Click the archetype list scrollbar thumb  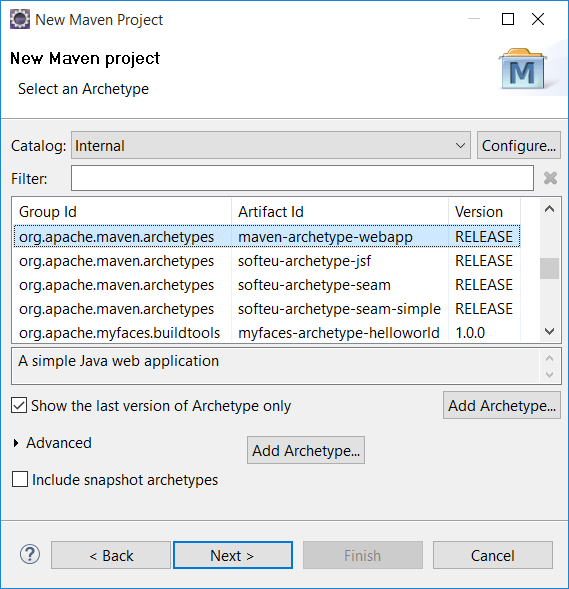[x=549, y=268]
